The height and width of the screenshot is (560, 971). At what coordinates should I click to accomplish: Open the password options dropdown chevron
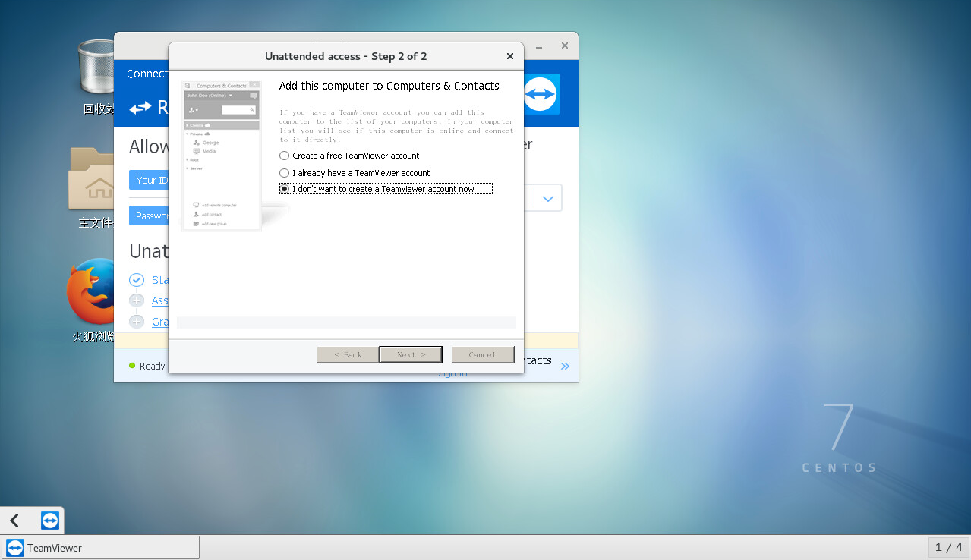[x=548, y=197]
